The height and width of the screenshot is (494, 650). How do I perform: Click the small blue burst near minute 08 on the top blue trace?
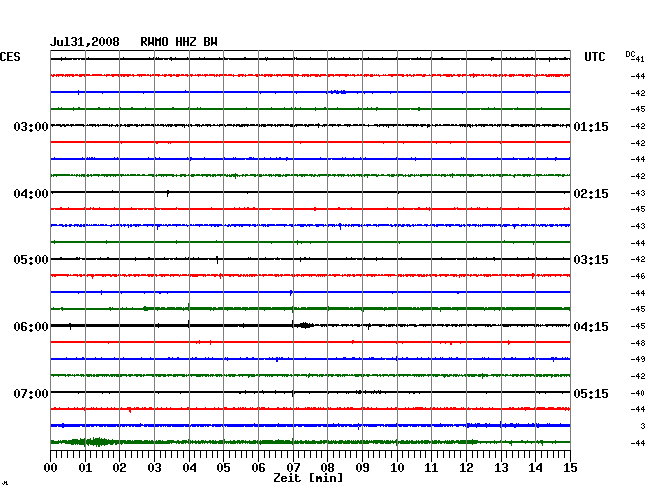point(338,92)
